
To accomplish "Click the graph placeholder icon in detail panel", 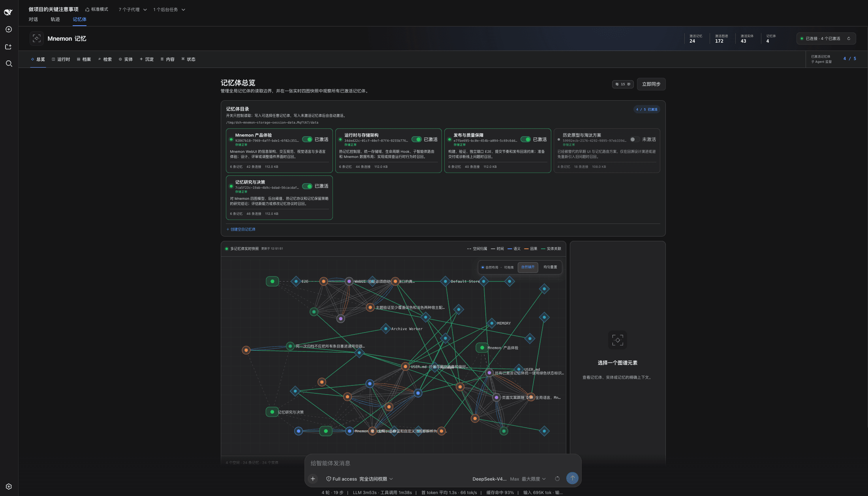I will click(618, 340).
